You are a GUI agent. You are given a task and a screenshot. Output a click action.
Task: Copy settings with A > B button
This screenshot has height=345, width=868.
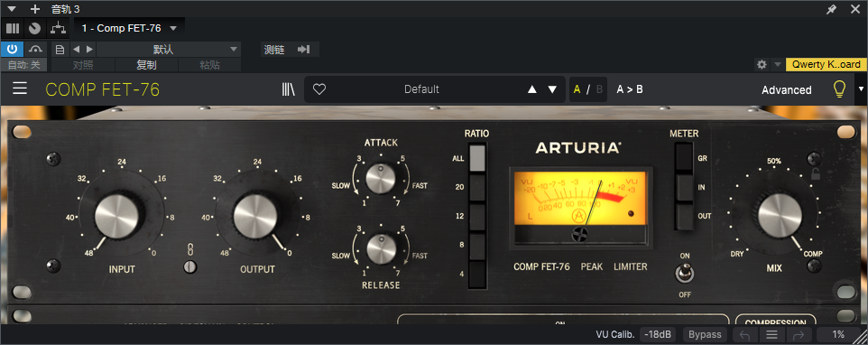coord(630,89)
